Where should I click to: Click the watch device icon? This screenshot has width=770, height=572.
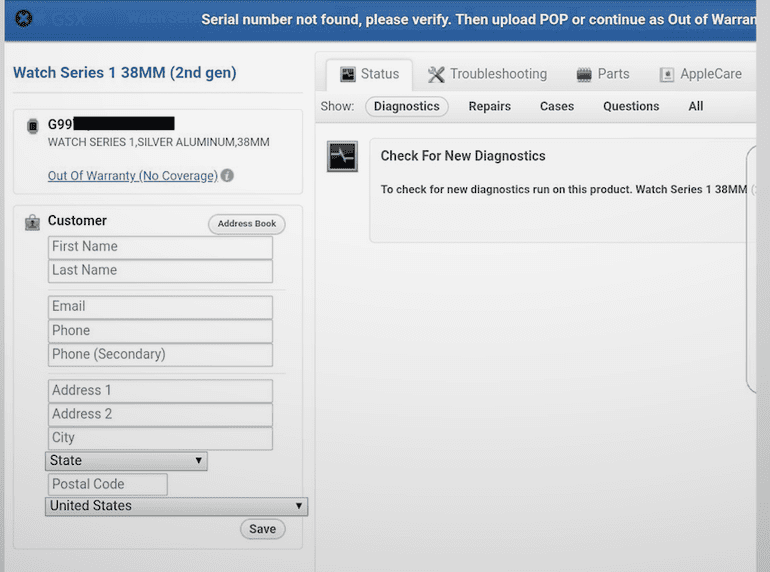pyautogui.click(x=32, y=125)
